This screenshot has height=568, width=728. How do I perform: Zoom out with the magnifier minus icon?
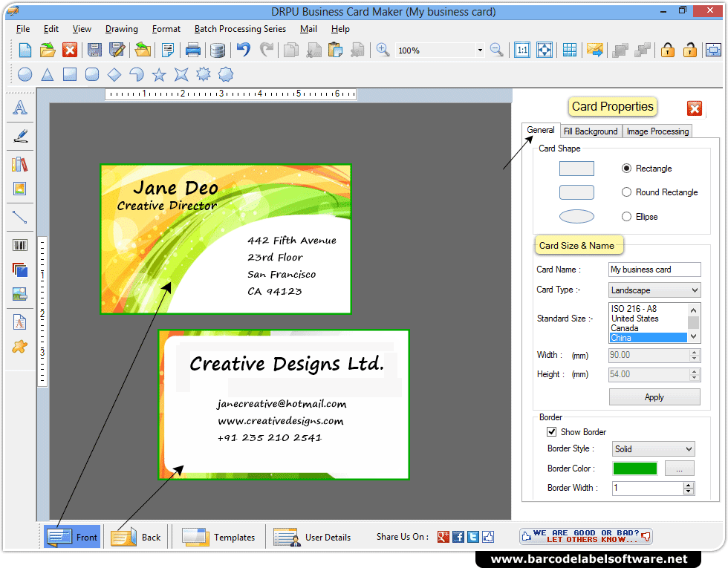point(497,49)
